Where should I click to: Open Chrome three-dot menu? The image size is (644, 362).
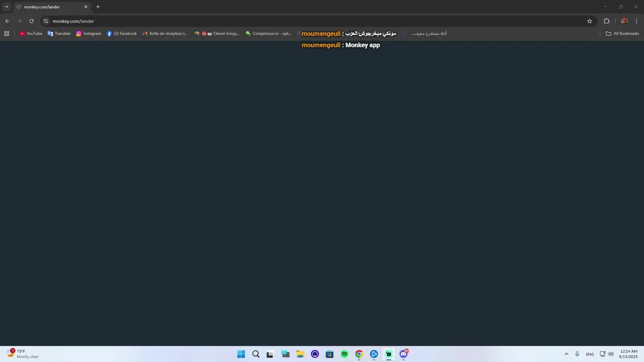pyautogui.click(x=637, y=21)
